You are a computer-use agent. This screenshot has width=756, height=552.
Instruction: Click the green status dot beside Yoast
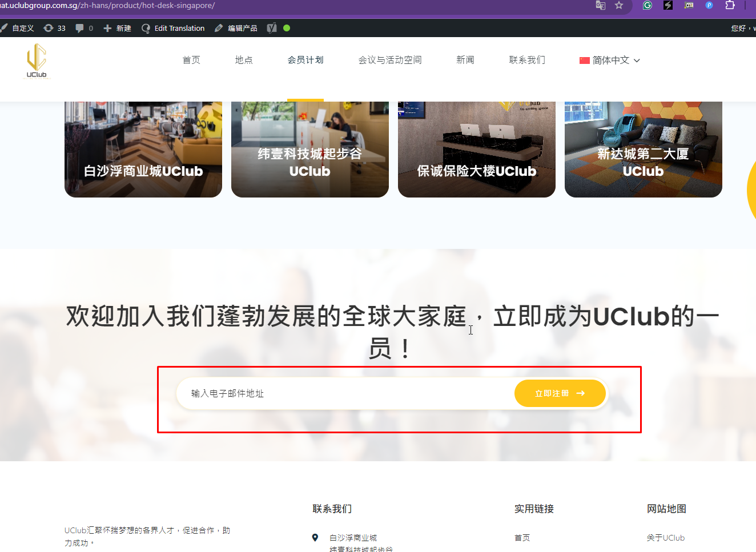(x=287, y=28)
